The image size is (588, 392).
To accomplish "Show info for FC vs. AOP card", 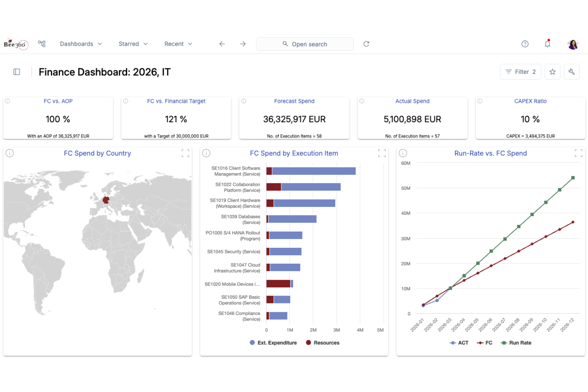I will tap(8, 101).
